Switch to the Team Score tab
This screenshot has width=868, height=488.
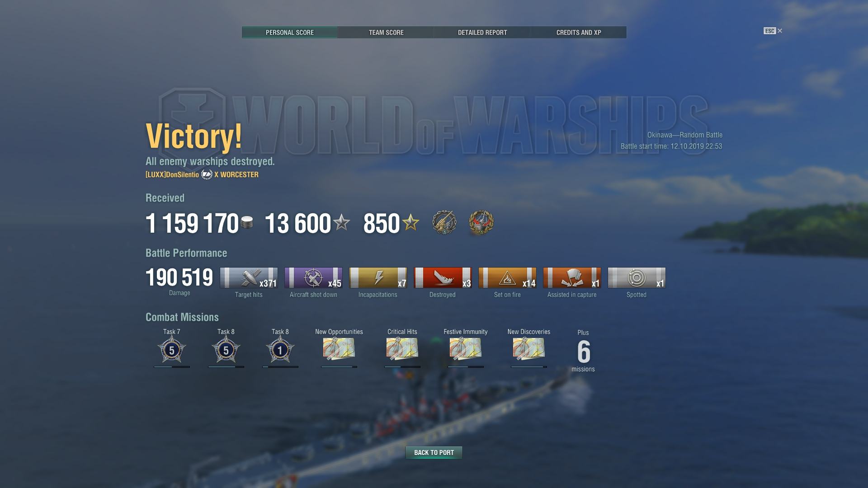pos(386,33)
